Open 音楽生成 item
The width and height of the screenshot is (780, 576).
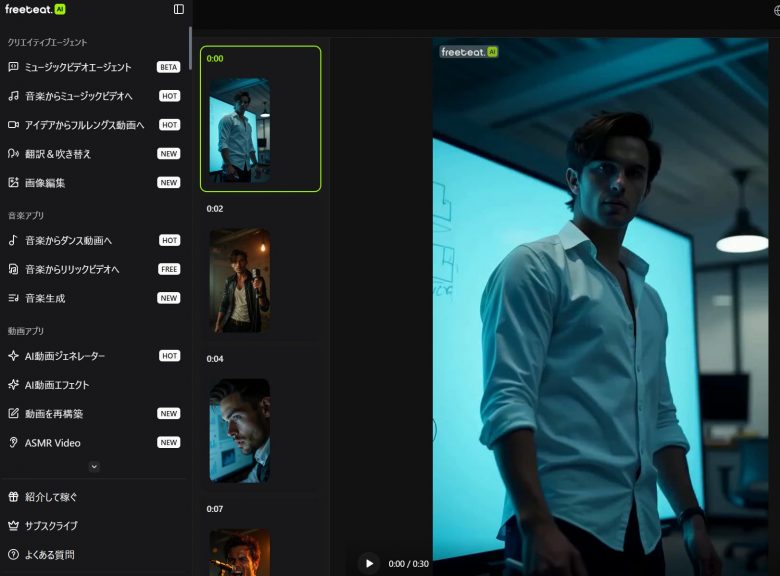[x=94, y=298]
